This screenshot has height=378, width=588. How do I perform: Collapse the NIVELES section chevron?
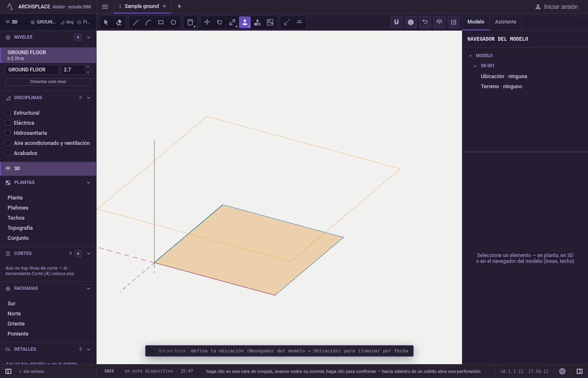coord(89,37)
